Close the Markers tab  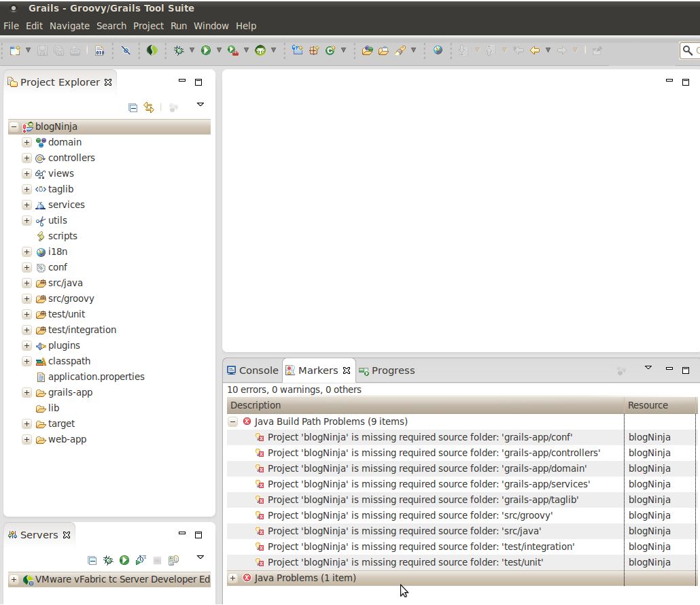point(347,370)
